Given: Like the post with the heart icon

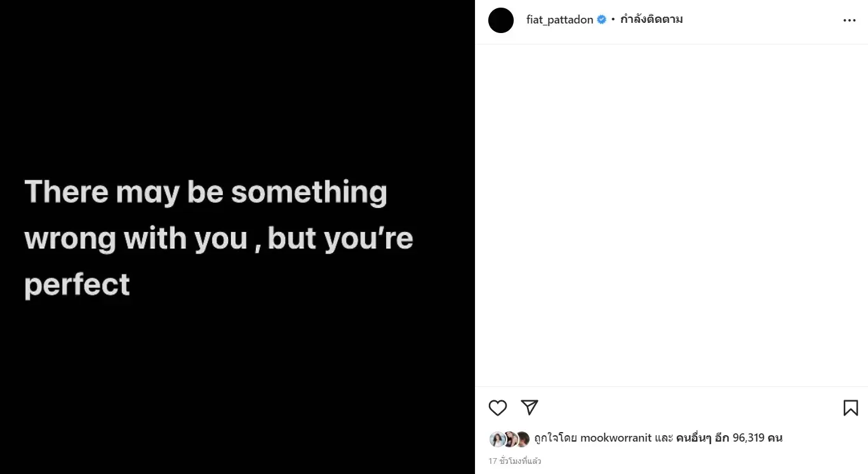Looking at the screenshot, I should [498, 408].
